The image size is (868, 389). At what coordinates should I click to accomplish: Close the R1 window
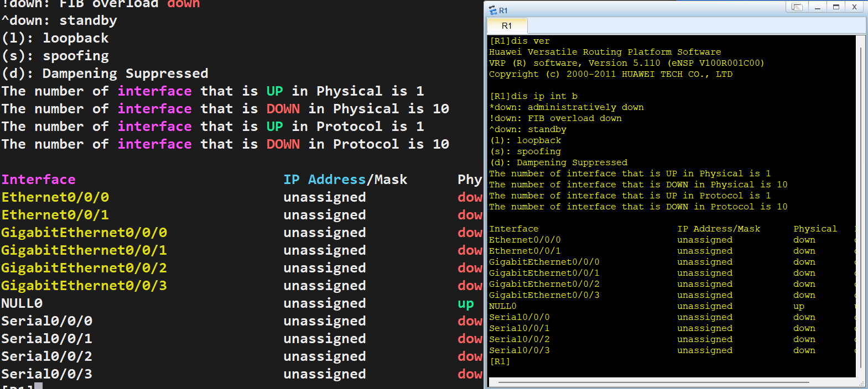854,7
